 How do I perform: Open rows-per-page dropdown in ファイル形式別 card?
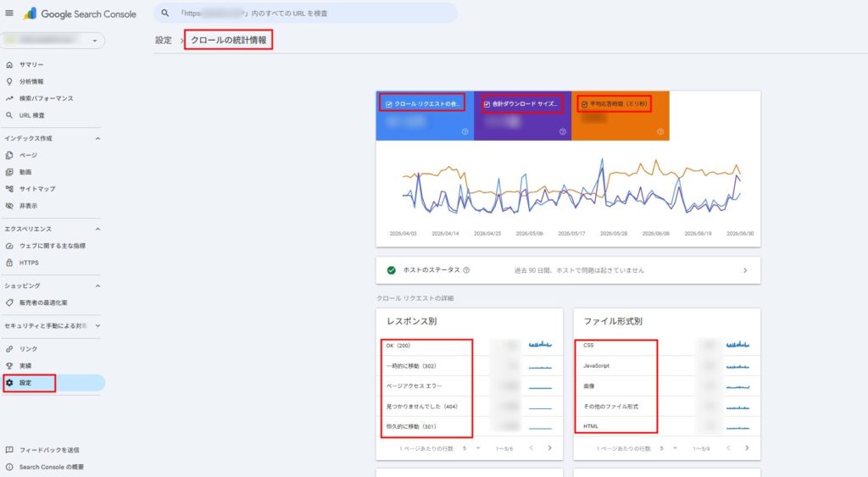[x=669, y=448]
